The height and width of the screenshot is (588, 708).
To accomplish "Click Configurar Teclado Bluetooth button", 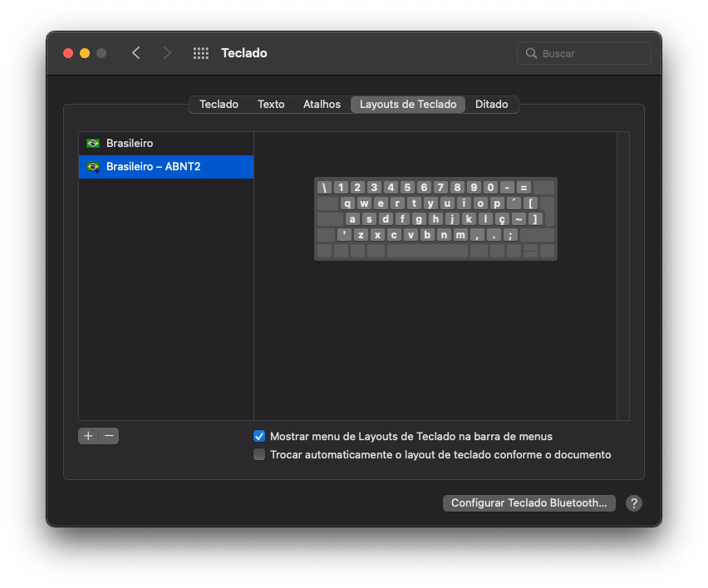I will click(529, 503).
